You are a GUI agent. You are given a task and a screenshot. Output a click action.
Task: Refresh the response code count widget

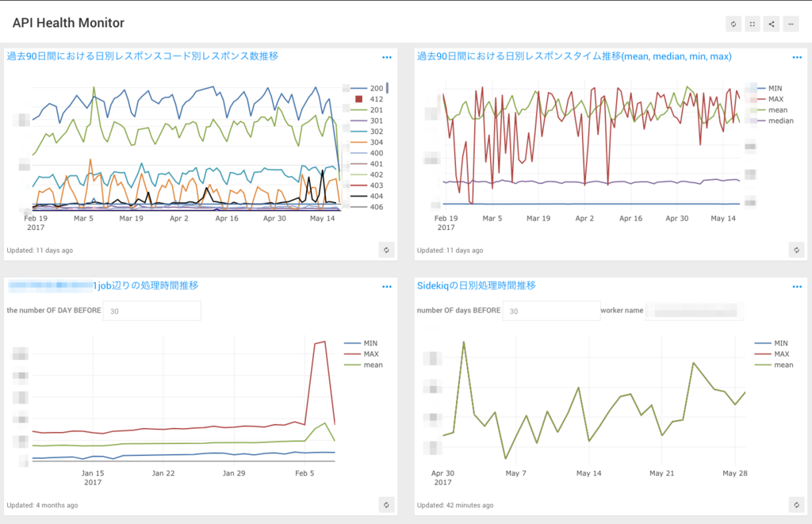click(x=386, y=250)
